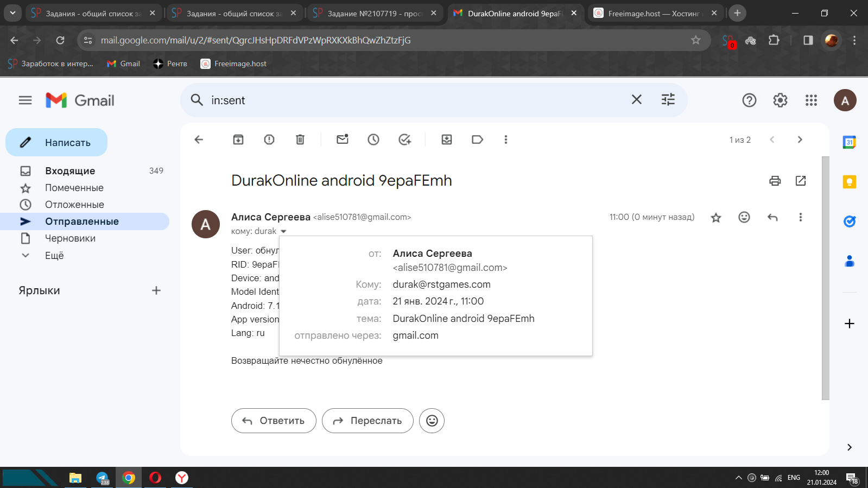Open message three-dot menu
The image size is (868, 488).
(801, 217)
